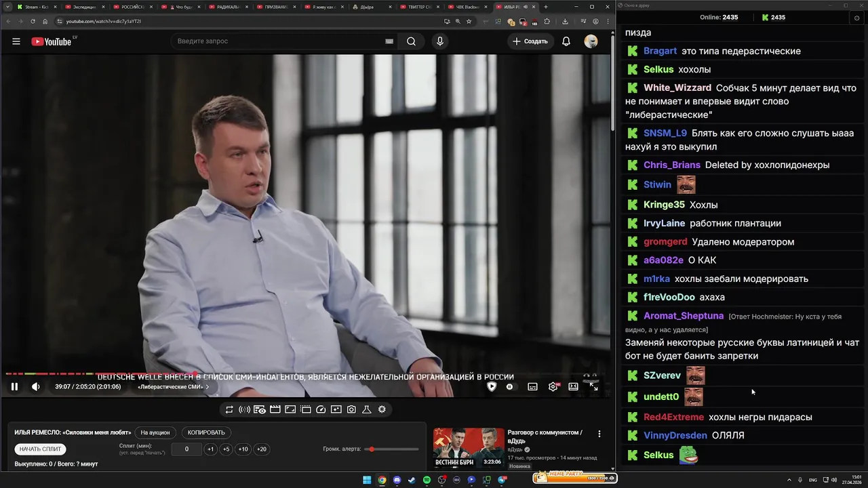Click the YouTube magnifier search button
The width and height of the screenshot is (868, 488).
tap(411, 41)
